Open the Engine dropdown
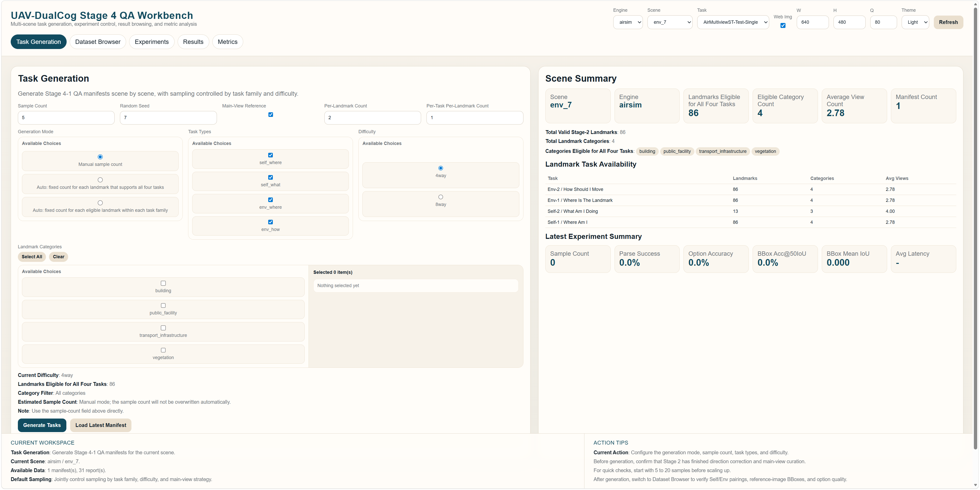Image resolution: width=980 pixels, height=490 pixels. (628, 22)
